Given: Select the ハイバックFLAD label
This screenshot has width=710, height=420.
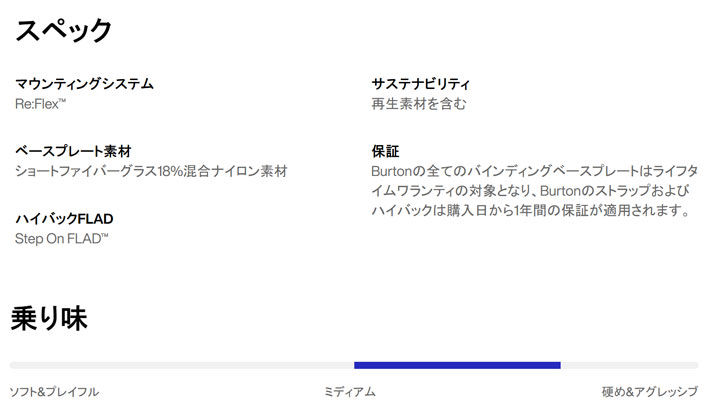Looking at the screenshot, I should click(64, 219).
